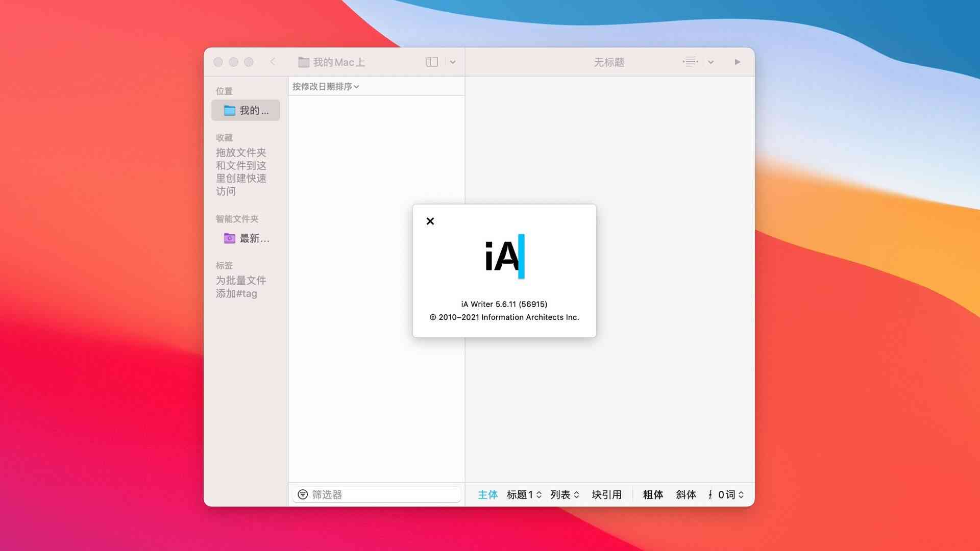
Task: Click the 筛选器 filter input field
Action: click(x=376, y=494)
